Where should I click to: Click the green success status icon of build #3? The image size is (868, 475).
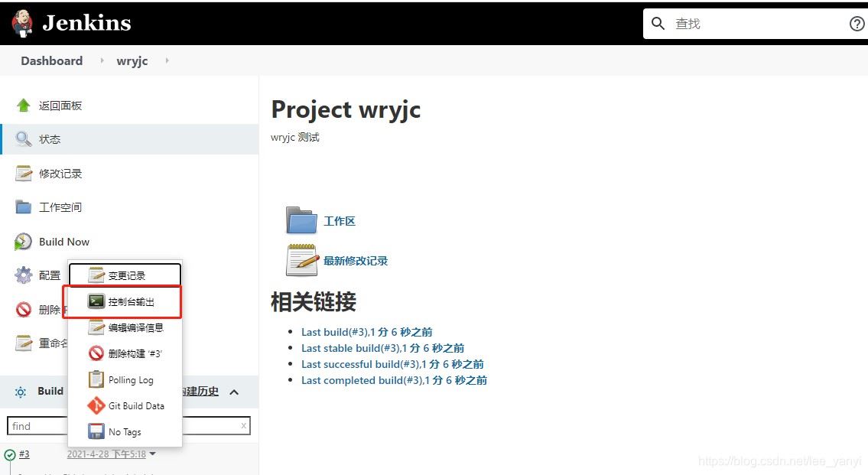pos(9,455)
